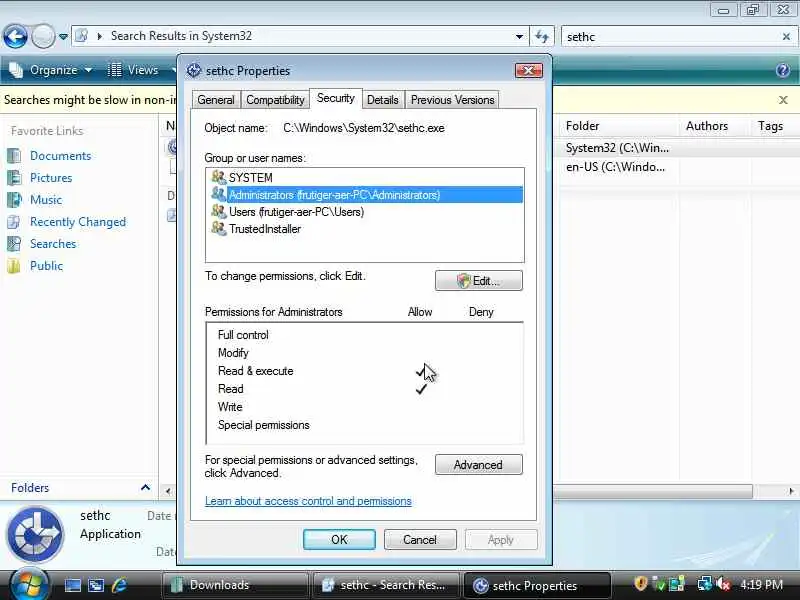Click the Explorer help question mark icon
This screenshot has width=800, height=600.
click(783, 70)
